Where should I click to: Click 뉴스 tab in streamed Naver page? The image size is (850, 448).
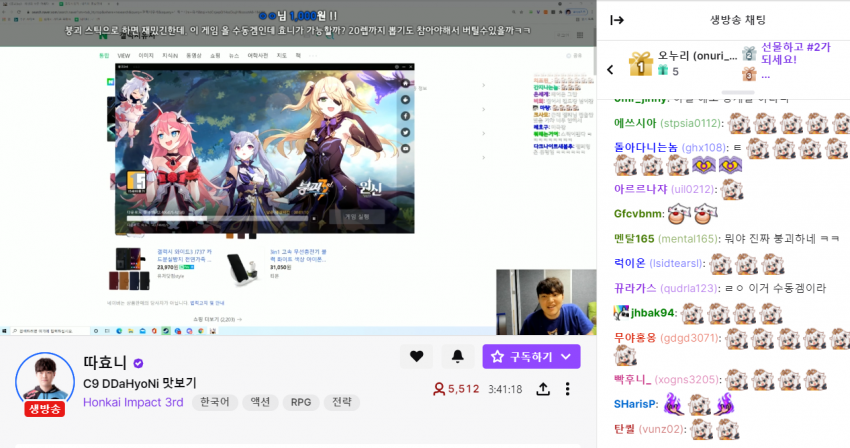[x=234, y=55]
